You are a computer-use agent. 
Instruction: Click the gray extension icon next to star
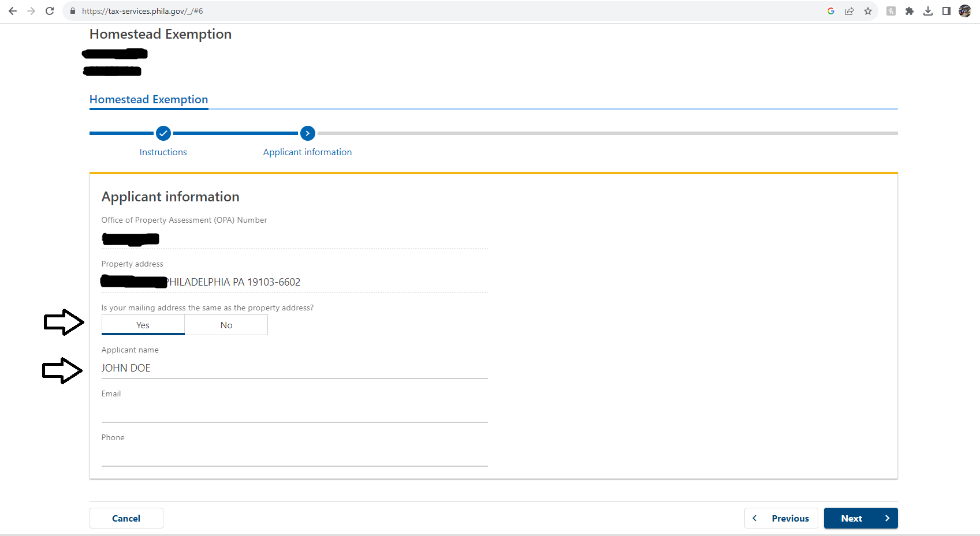pyautogui.click(x=891, y=11)
